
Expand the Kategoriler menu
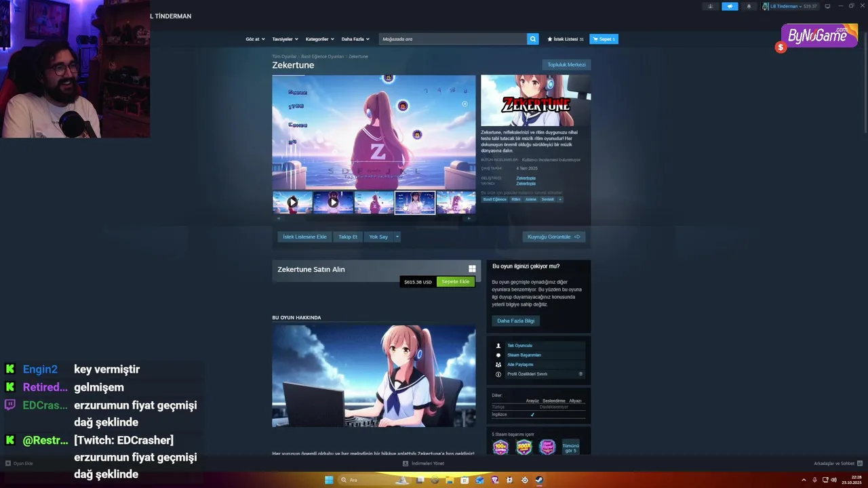(319, 39)
